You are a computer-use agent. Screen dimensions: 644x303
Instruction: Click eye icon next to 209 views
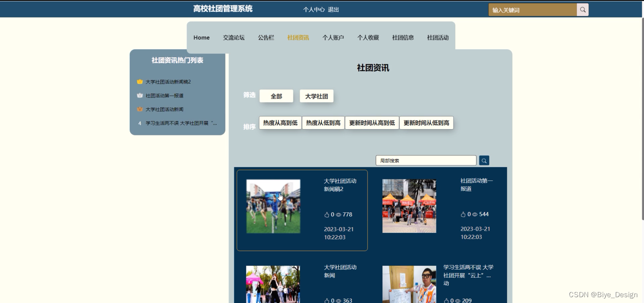point(458,301)
